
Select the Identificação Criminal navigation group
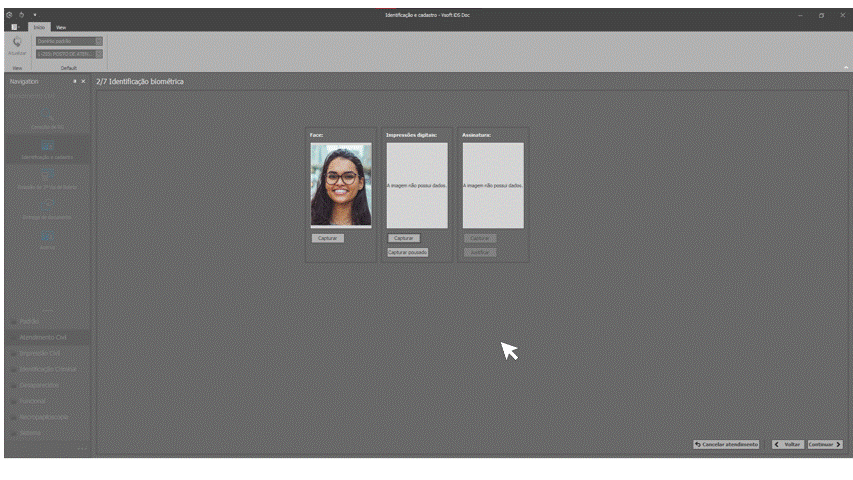coord(47,369)
